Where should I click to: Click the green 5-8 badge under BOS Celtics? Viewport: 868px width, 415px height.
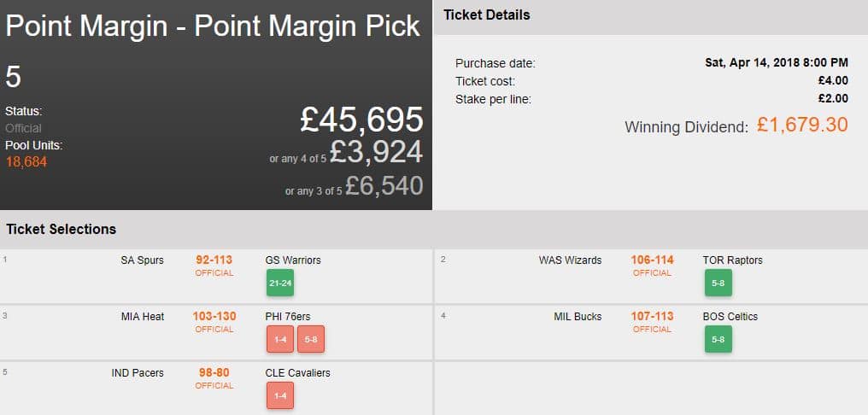[718, 339]
